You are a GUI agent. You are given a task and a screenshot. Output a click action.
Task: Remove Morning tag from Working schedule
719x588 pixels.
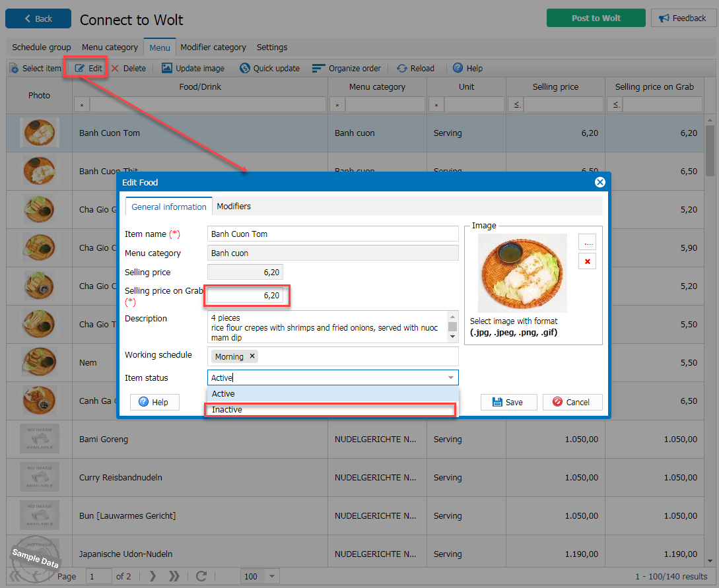point(252,356)
